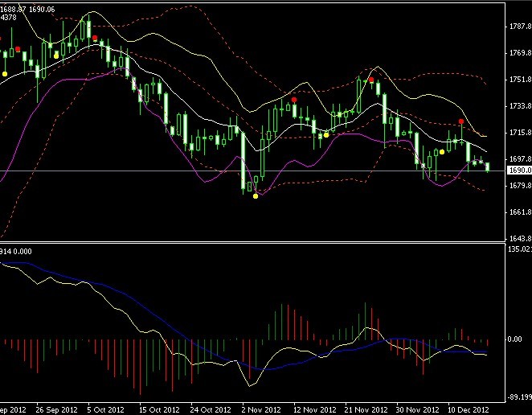Click the 10 Dec 2012 date label
532x415 pixels.
pos(469,410)
